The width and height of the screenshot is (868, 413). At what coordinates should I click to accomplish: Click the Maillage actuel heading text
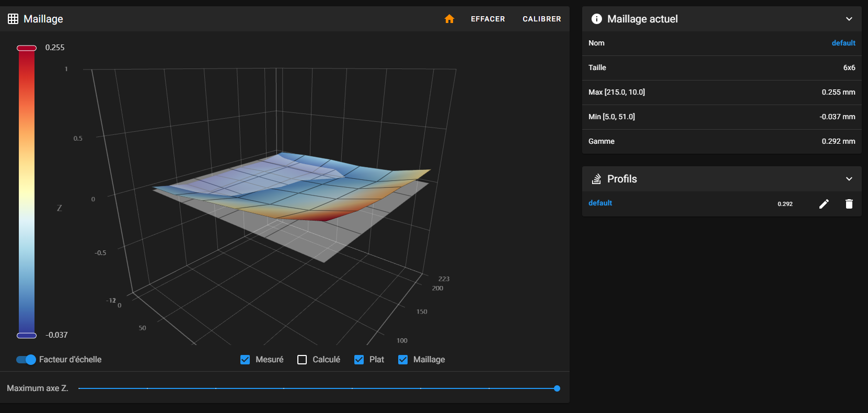pos(642,19)
